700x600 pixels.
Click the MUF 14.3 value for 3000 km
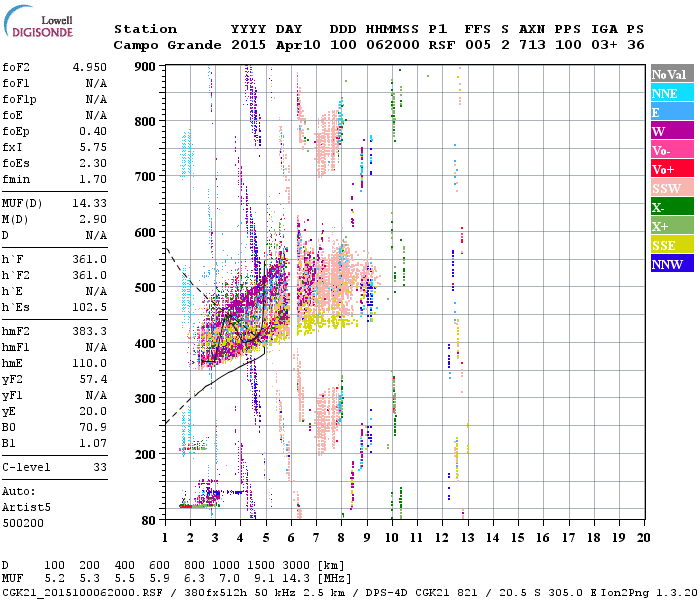(x=296, y=579)
